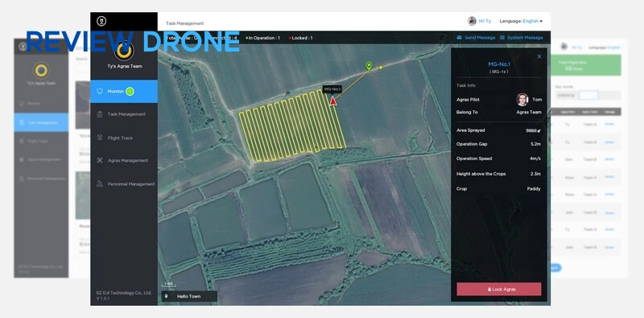Click the DJI logo icon at top-left

[101, 21]
